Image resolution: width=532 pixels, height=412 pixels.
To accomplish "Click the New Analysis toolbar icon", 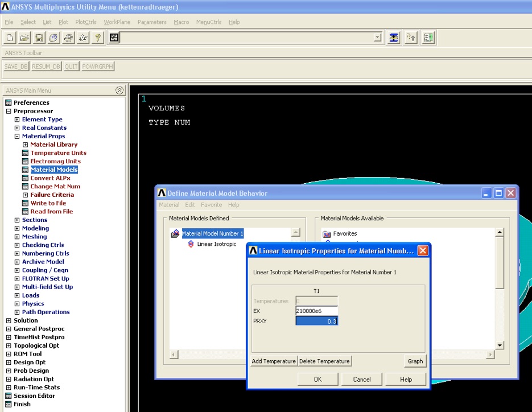I will pos(10,38).
